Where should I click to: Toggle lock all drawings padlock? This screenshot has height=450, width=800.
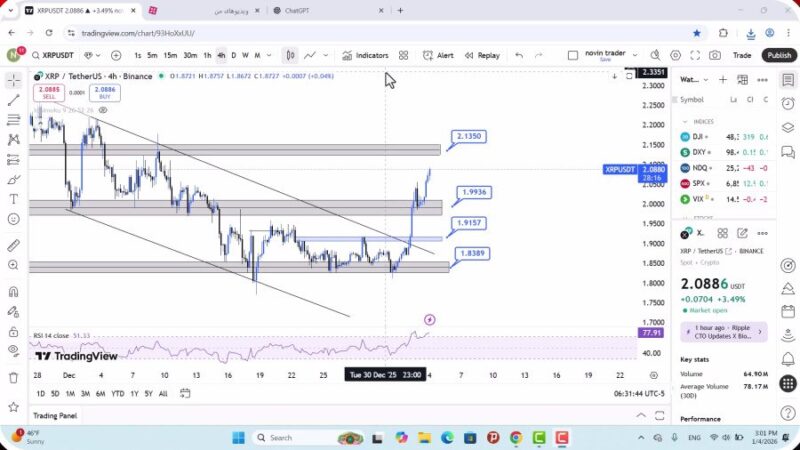pyautogui.click(x=14, y=331)
